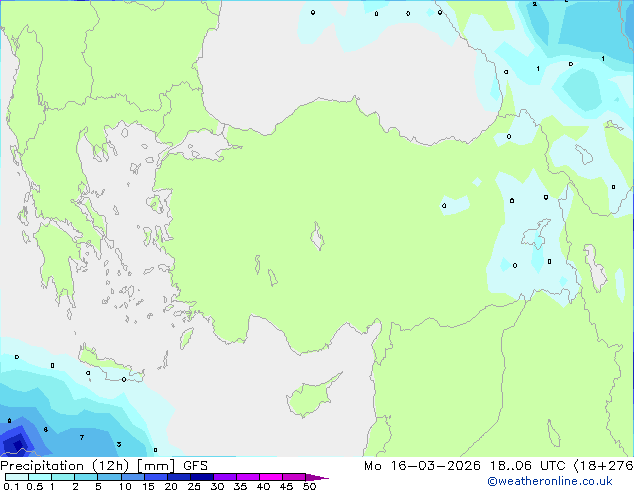Select the 10–15 mm legend color swatch
The height and width of the screenshot is (490, 634).
point(132,477)
